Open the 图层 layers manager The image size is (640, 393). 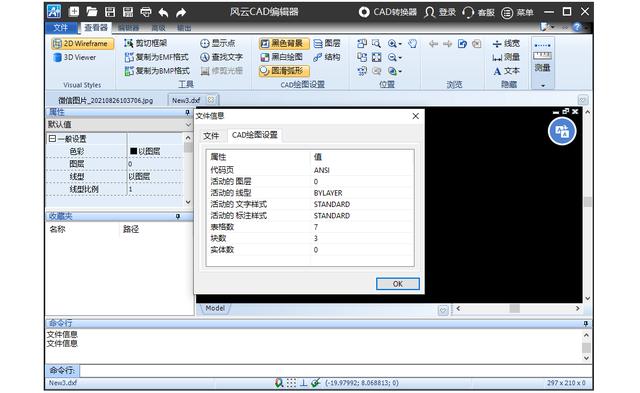click(327, 43)
